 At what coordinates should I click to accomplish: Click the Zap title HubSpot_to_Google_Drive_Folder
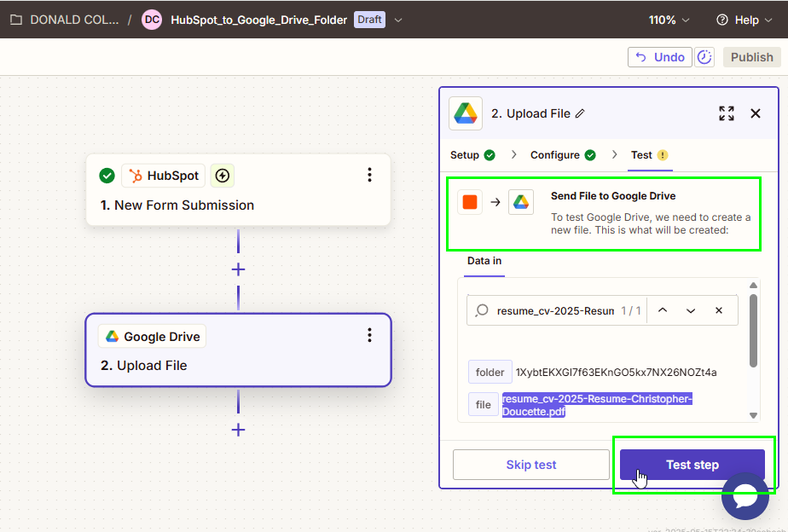(x=258, y=20)
